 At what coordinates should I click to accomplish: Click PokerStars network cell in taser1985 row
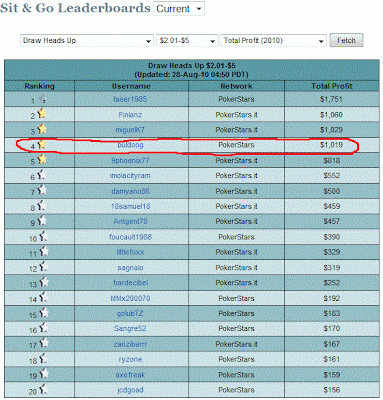click(236, 99)
